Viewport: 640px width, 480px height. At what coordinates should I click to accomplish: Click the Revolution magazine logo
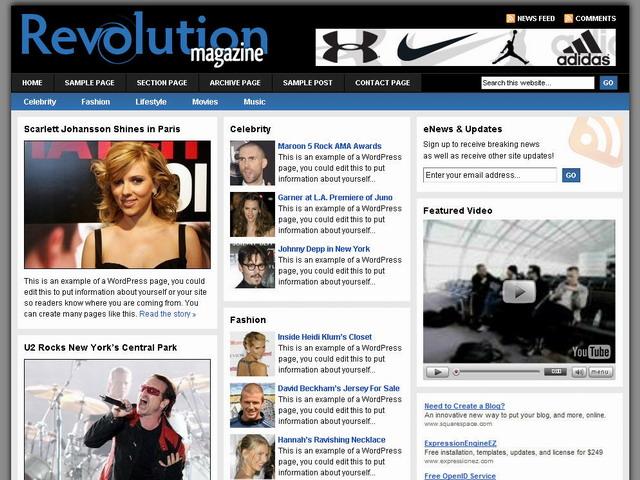(x=143, y=40)
